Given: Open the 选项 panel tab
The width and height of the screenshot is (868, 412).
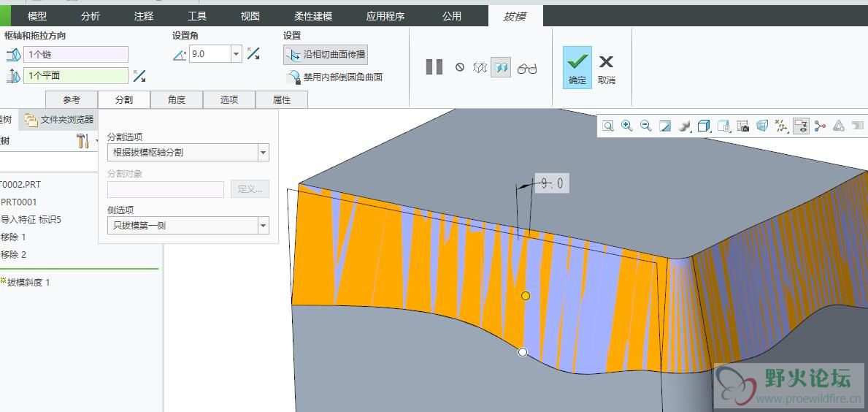Looking at the screenshot, I should point(228,99).
